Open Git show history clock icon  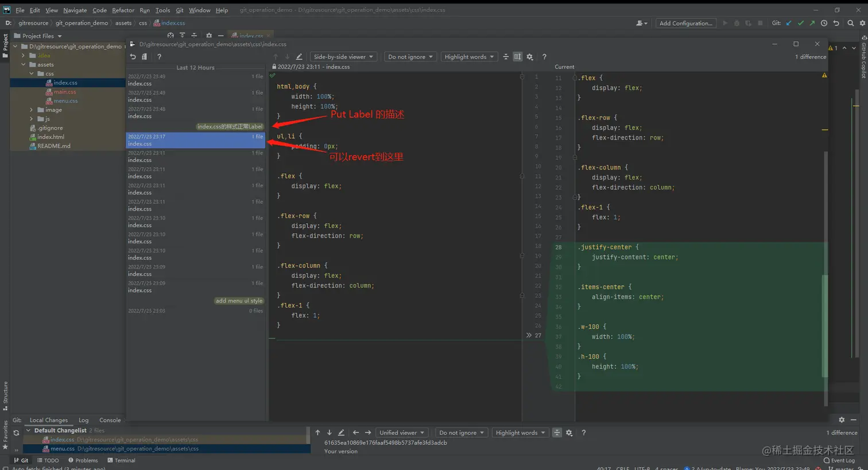824,24
